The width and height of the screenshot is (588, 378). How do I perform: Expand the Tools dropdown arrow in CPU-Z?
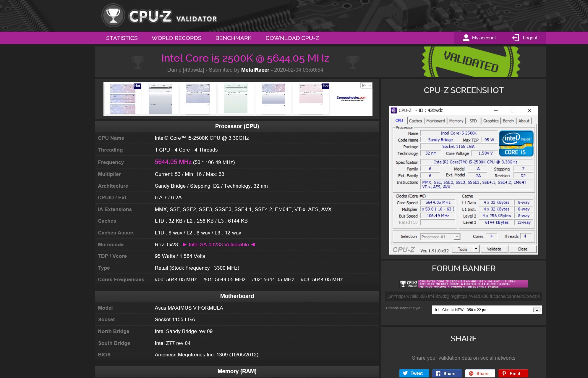(x=476, y=249)
